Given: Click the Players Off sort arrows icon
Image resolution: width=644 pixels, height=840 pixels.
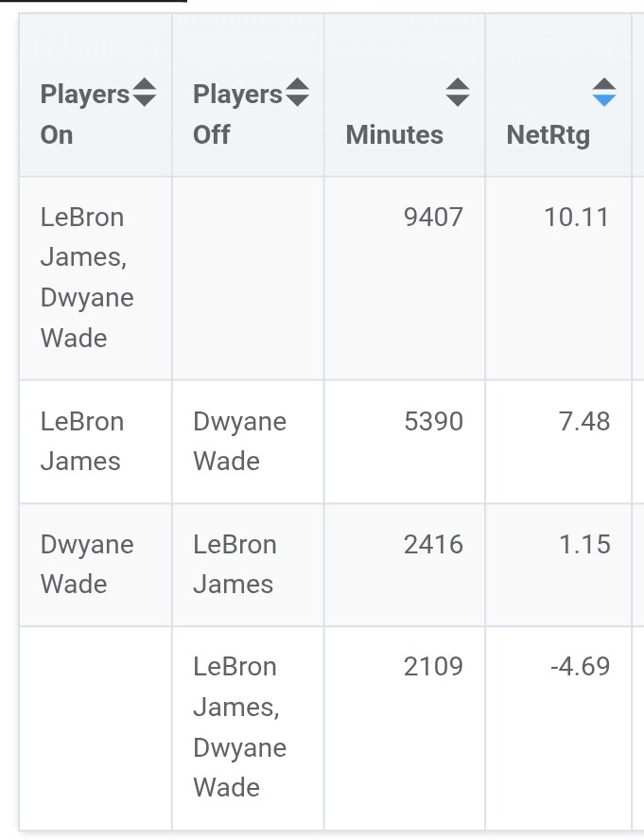Looking at the screenshot, I should tap(297, 93).
